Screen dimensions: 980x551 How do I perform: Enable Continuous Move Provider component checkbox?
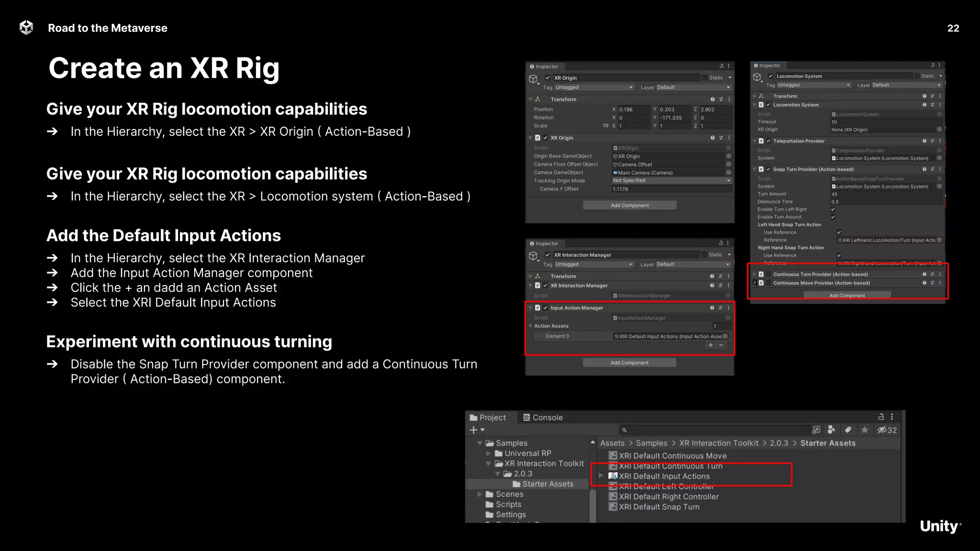coord(768,283)
